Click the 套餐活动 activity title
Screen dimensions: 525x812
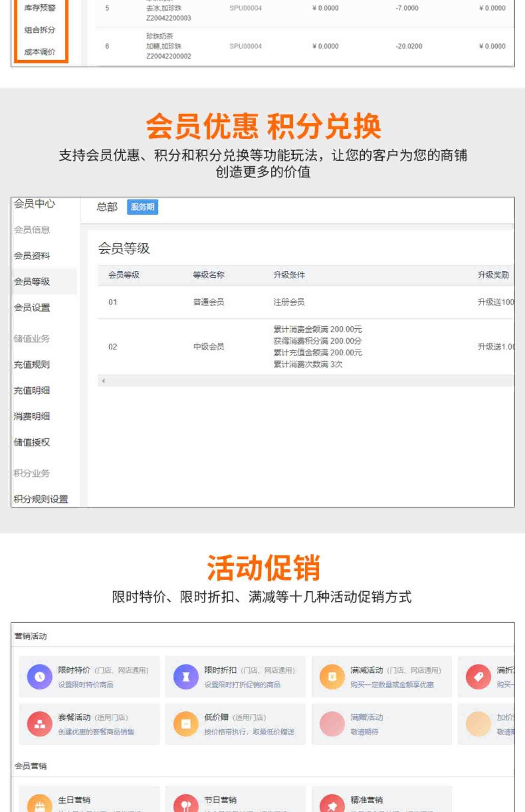point(74,717)
